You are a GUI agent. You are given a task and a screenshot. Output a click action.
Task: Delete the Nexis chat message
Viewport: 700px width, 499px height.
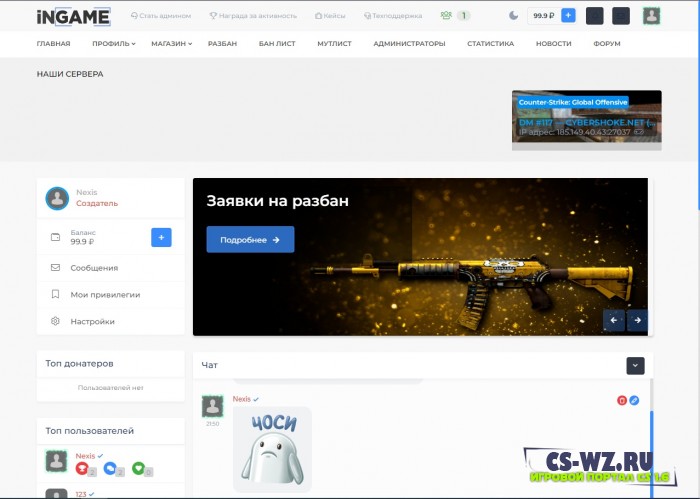pyautogui.click(x=622, y=400)
